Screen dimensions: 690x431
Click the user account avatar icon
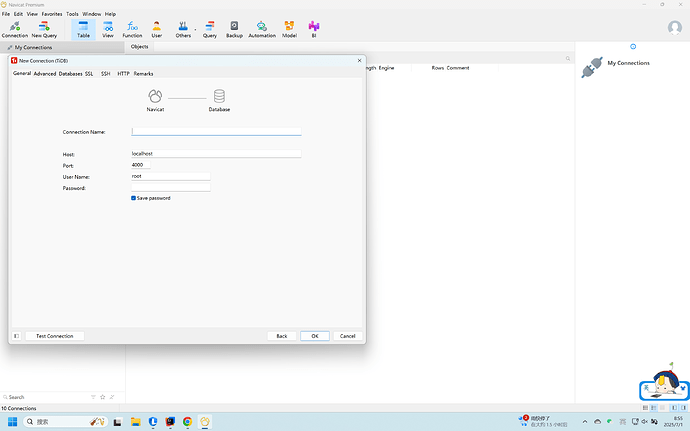[675, 28]
